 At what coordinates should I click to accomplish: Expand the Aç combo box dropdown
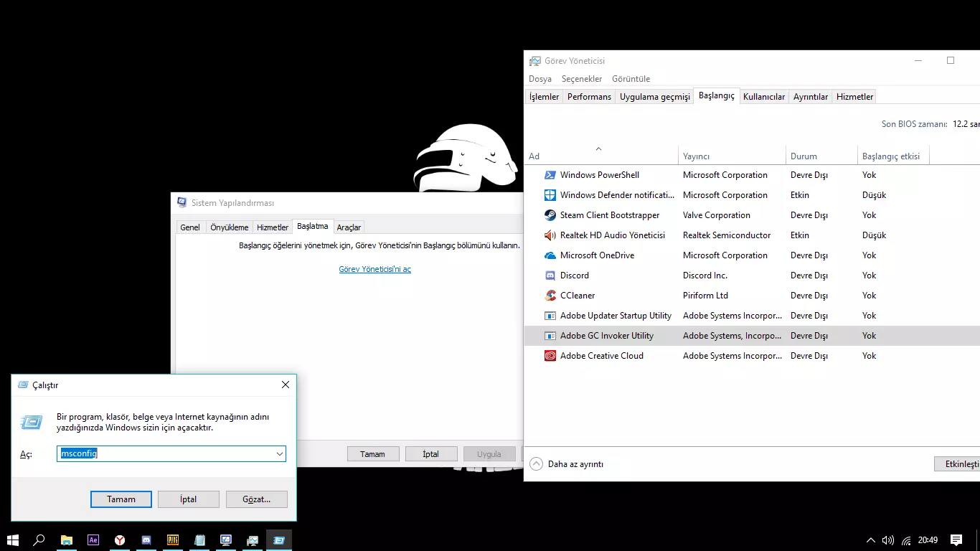279,454
